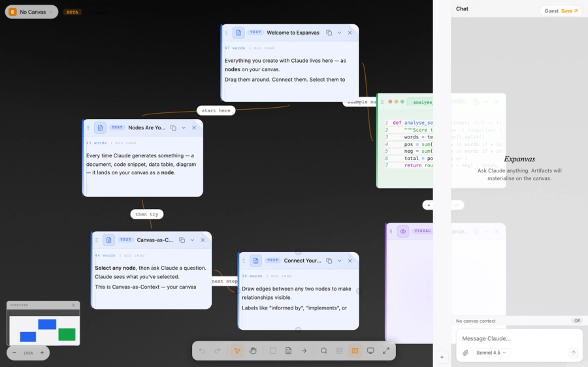
Task: Click the 106% zoom level value
Action: point(28,353)
